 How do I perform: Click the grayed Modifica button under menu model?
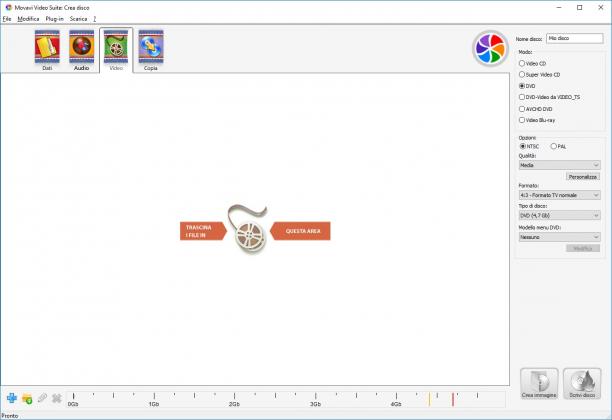(x=583, y=248)
